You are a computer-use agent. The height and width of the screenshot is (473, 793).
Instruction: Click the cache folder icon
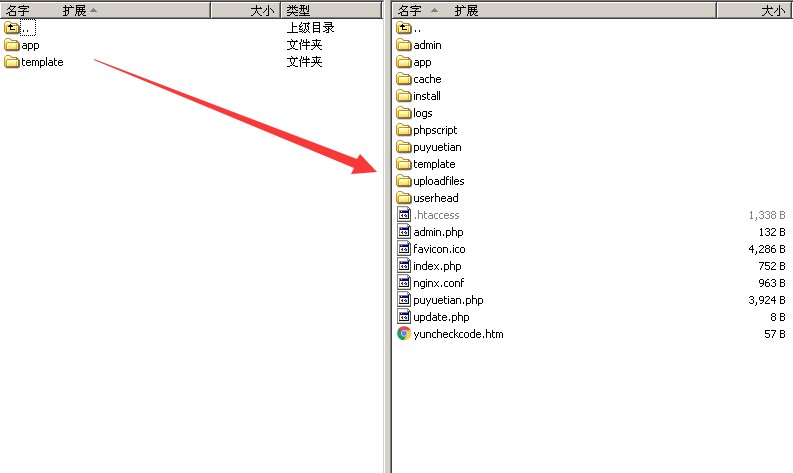(x=404, y=79)
